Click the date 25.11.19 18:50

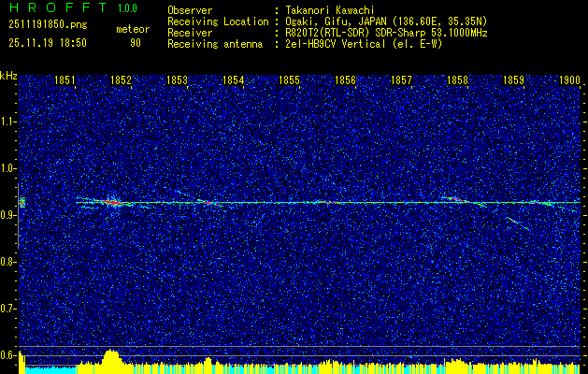coord(48,43)
